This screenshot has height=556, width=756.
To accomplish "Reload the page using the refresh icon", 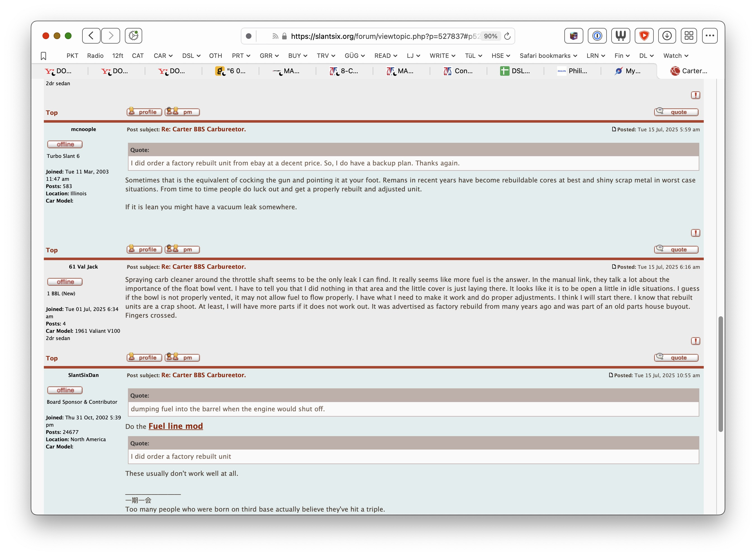I will pyautogui.click(x=507, y=36).
